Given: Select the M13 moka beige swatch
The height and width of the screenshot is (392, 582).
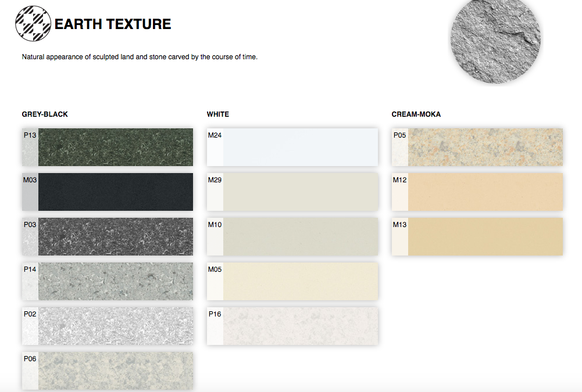Looking at the screenshot, I should (x=477, y=236).
